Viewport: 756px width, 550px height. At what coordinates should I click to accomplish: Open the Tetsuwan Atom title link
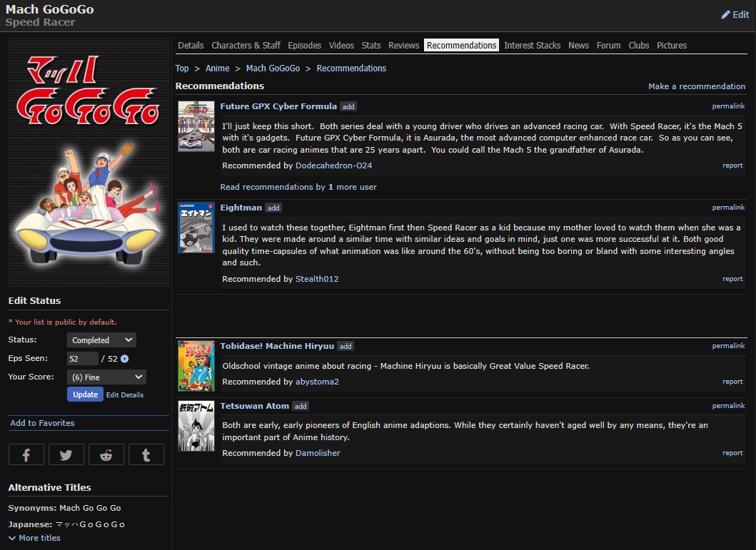coord(255,406)
